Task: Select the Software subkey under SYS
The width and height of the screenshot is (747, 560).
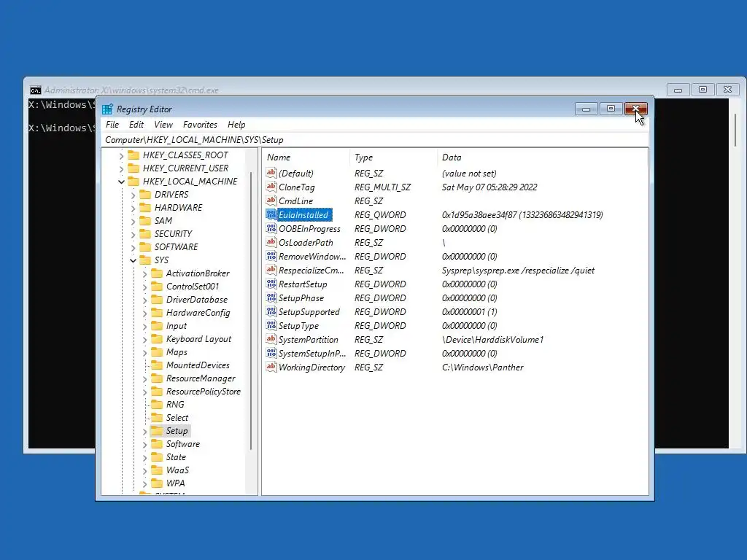Action: (x=183, y=444)
